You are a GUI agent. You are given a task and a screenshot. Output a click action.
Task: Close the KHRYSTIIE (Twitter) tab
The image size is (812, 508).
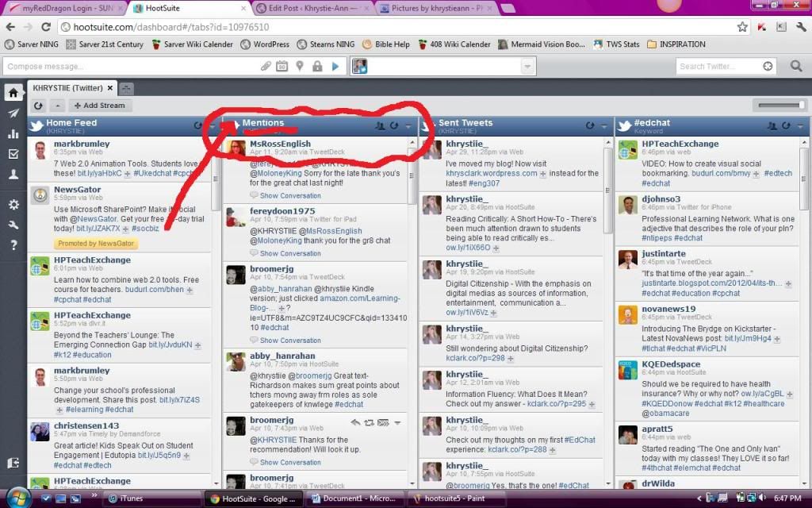pyautogui.click(x=109, y=88)
